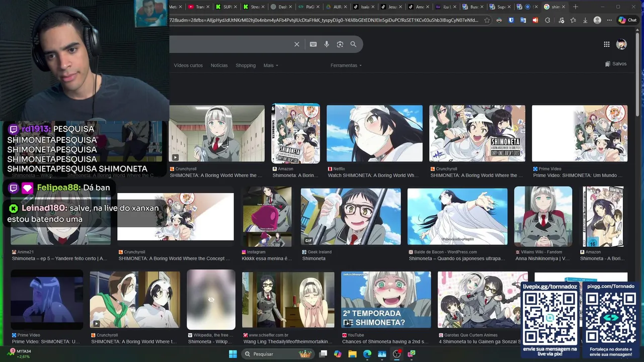
Task: Open the Chances of Shimoneta having a 2nd season link
Action: pyautogui.click(x=385, y=342)
